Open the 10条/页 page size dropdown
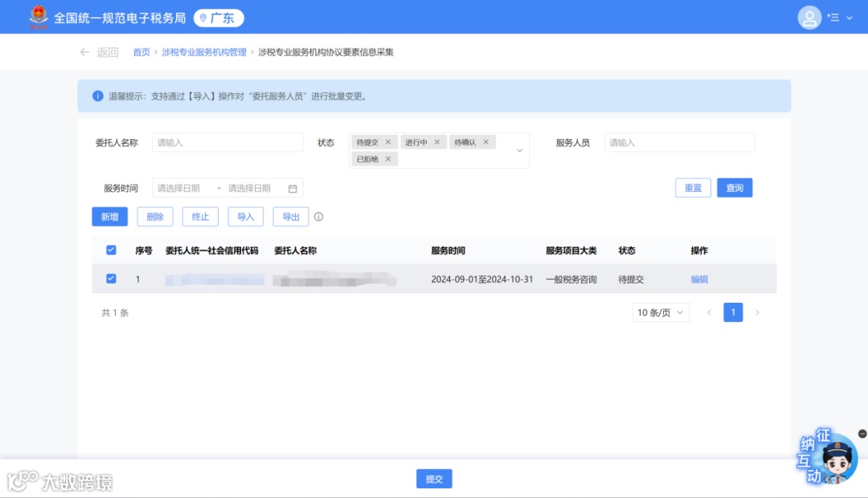The height and width of the screenshot is (498, 868). tap(660, 312)
